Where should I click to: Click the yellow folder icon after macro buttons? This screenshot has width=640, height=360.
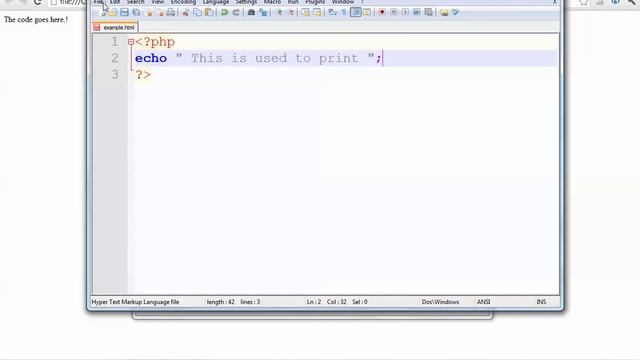[x=444, y=13]
